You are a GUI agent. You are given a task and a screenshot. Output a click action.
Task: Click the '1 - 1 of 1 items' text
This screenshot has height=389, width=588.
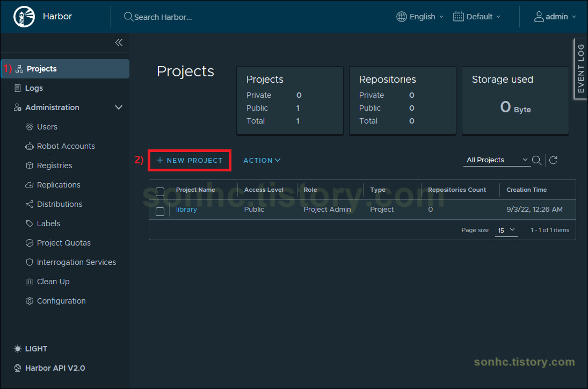[x=550, y=230]
